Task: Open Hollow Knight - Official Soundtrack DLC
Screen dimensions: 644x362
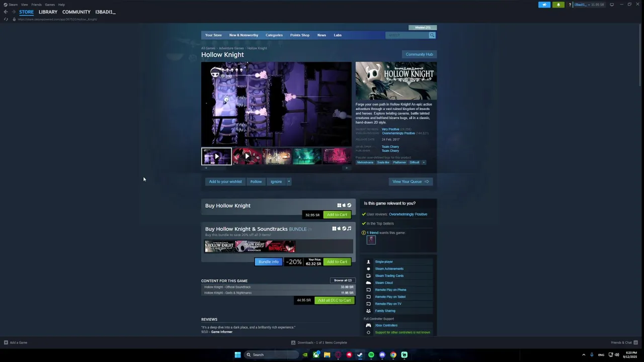Action: 279,287
